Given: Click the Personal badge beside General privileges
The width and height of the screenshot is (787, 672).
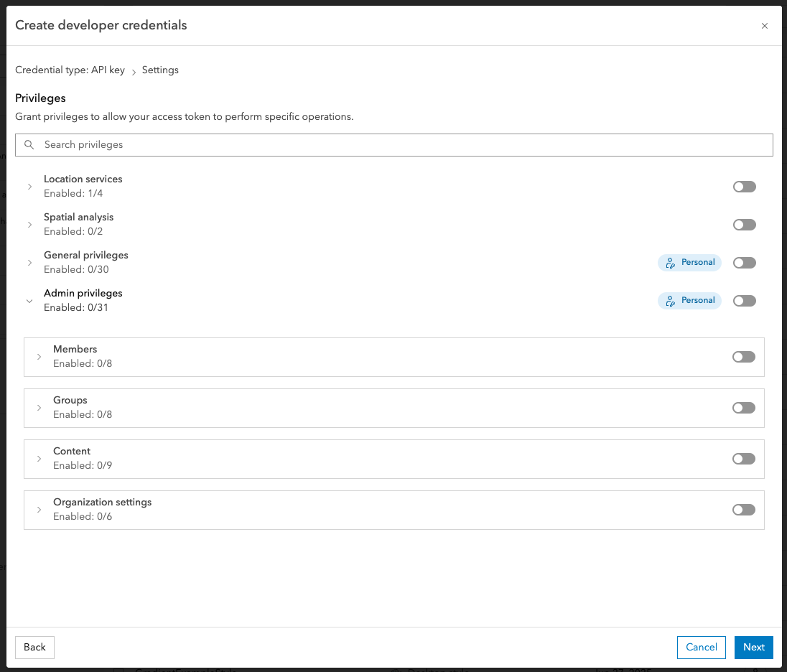Looking at the screenshot, I should click(x=689, y=262).
